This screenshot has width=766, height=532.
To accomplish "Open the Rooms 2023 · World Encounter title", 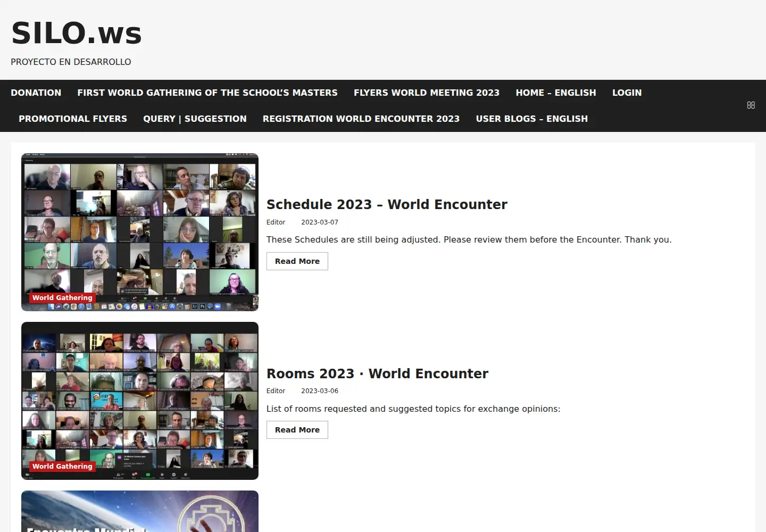I will point(377,373).
